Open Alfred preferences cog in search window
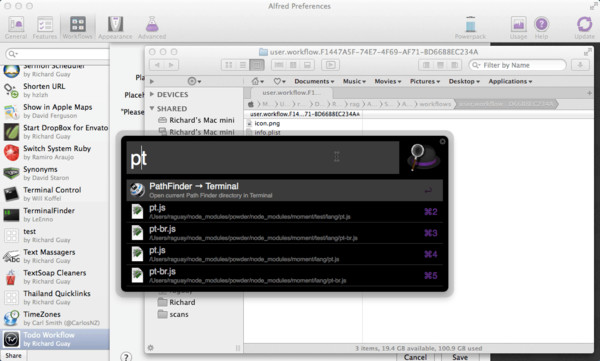 pyautogui.click(x=442, y=142)
